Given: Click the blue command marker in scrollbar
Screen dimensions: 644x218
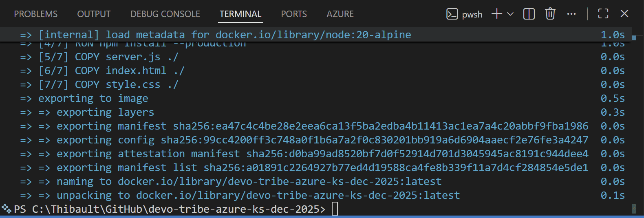Looking at the screenshot, I should tap(634, 38).
